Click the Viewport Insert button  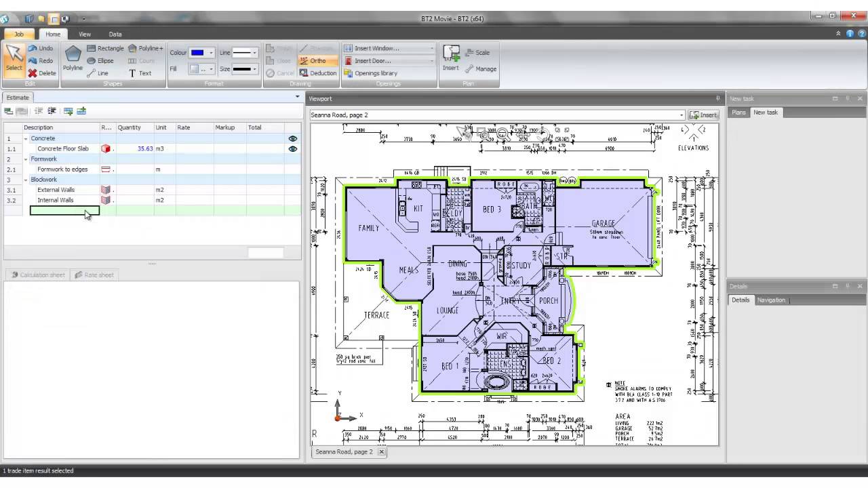tap(704, 115)
